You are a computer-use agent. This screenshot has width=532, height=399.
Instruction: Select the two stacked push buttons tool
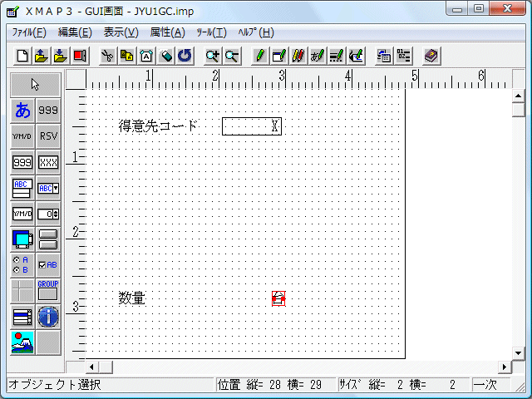coord(48,239)
